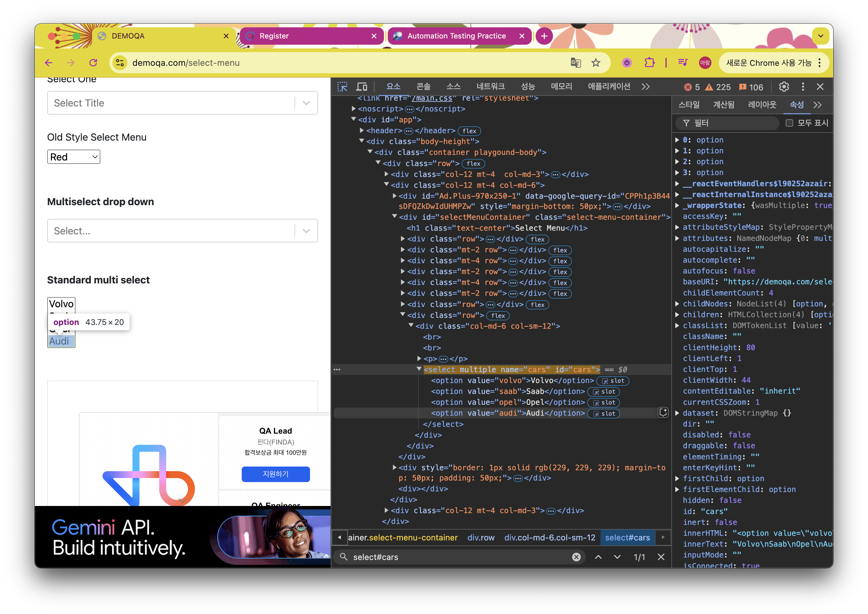Click the Google Translate icon in address bar
The width and height of the screenshot is (868, 614).
click(x=576, y=63)
